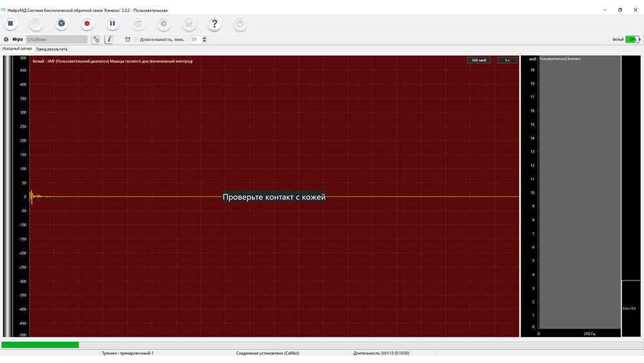
Task: Click the power toolbar button
Action: pos(240,23)
